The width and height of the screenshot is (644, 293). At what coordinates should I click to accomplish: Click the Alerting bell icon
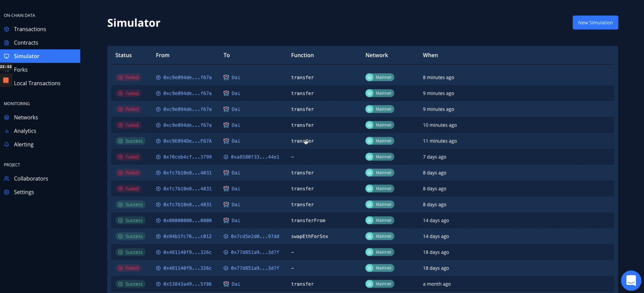(x=7, y=144)
